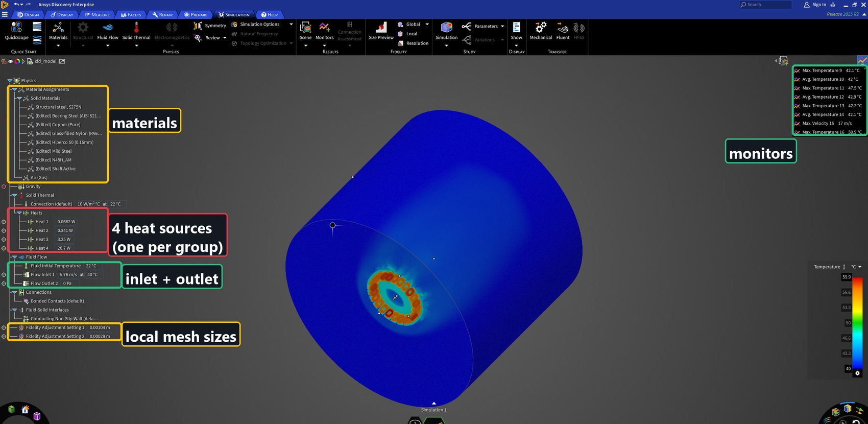Click the temperature legend color bar
Image resolution: width=868 pixels, height=424 pixels.
pos(858,323)
